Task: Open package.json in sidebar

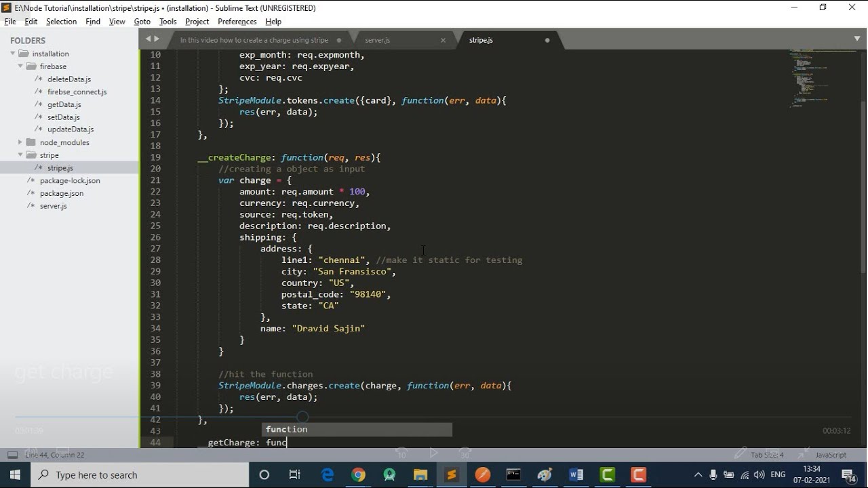Action: [x=62, y=193]
